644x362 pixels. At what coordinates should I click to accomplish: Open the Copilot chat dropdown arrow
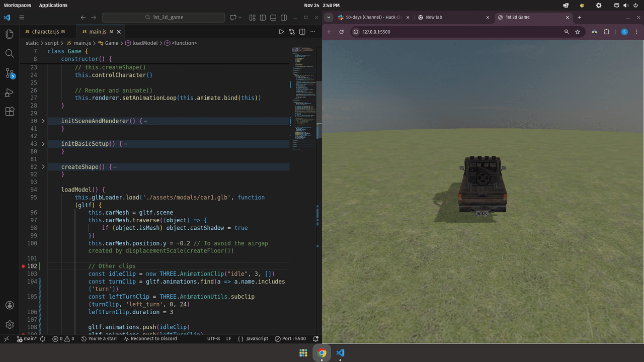point(240,17)
